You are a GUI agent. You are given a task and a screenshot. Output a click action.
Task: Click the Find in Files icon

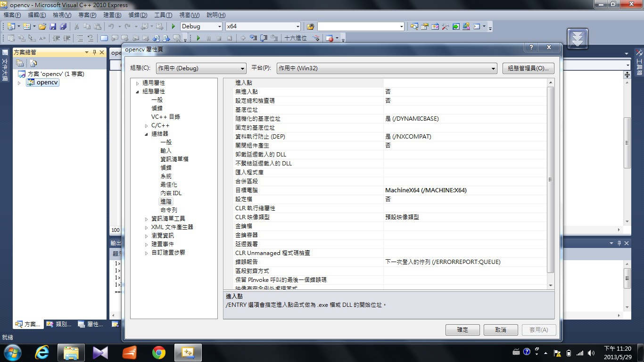pos(310,26)
